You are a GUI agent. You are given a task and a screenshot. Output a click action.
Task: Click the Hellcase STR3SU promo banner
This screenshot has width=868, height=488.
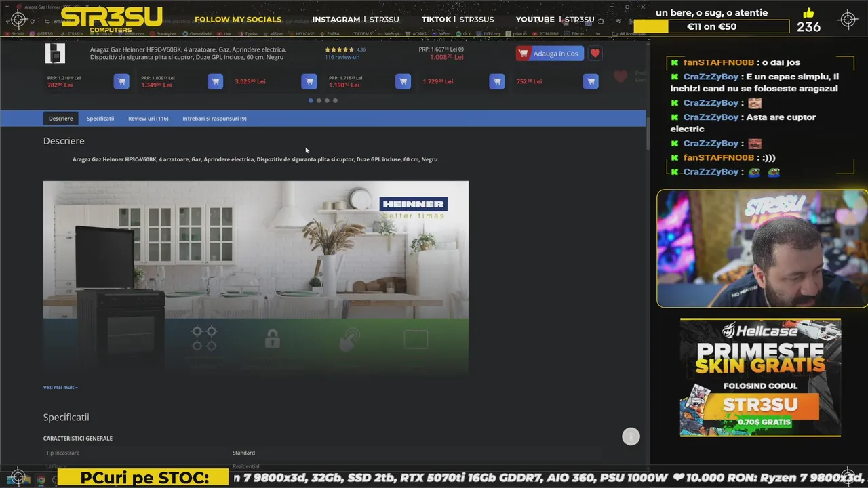coord(760,378)
